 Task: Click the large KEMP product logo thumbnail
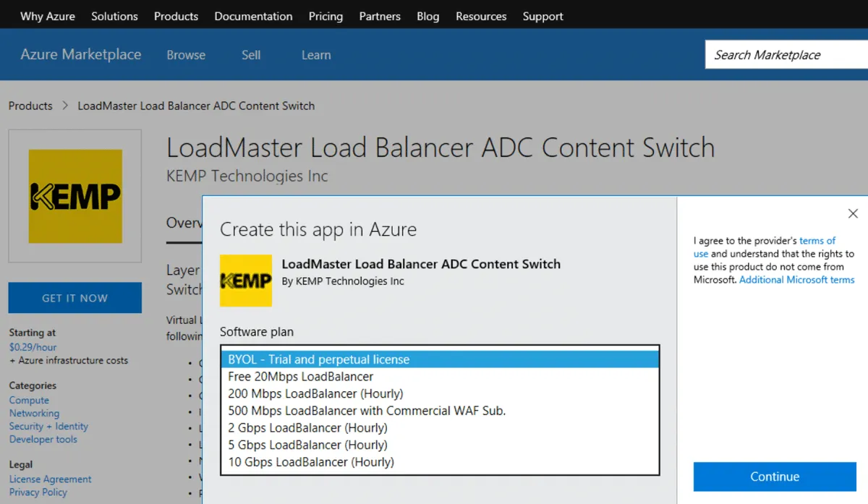(x=75, y=196)
